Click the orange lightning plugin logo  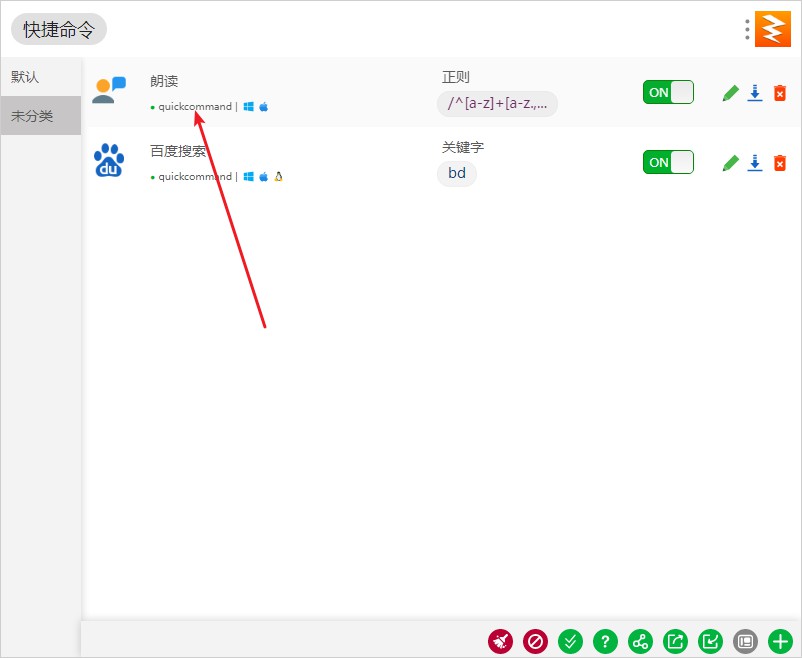(773, 30)
